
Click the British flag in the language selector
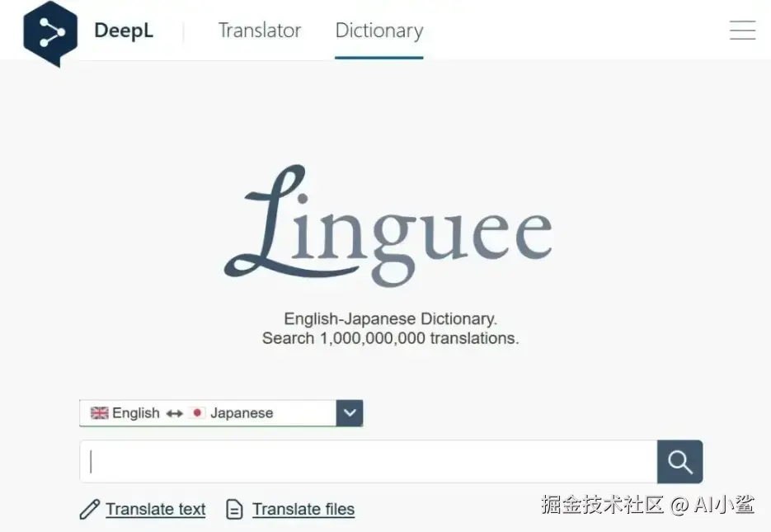click(99, 412)
